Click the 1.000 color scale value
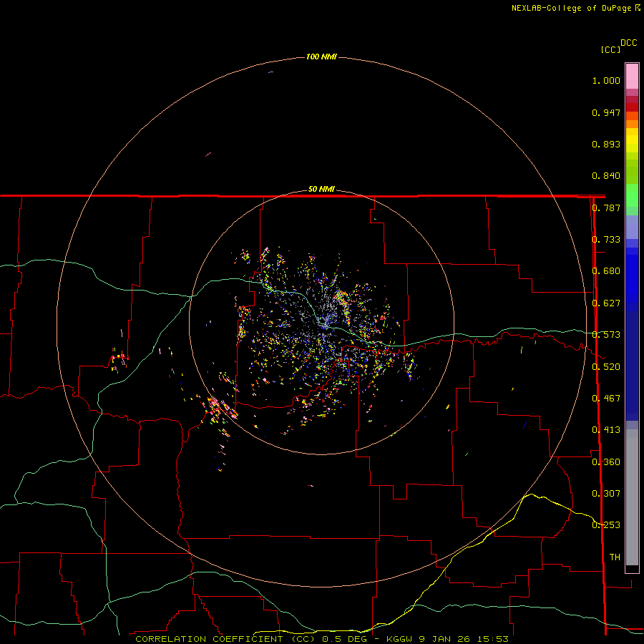The width and height of the screenshot is (644, 644). click(x=606, y=80)
